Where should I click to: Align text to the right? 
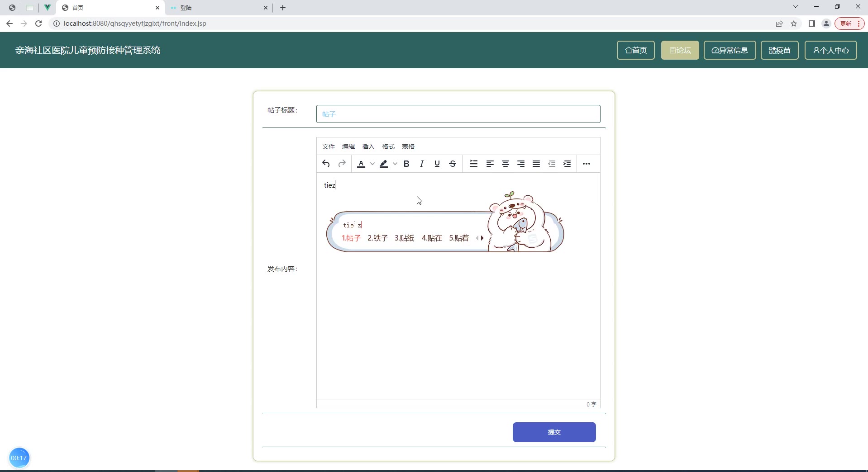point(521,164)
